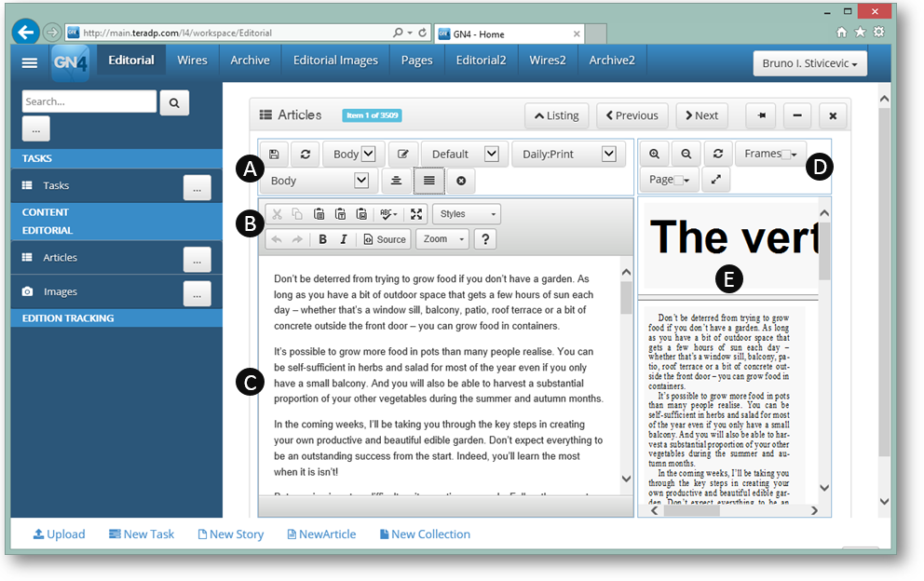Go to the Previous article
This screenshot has width=924, height=581.
tap(632, 115)
